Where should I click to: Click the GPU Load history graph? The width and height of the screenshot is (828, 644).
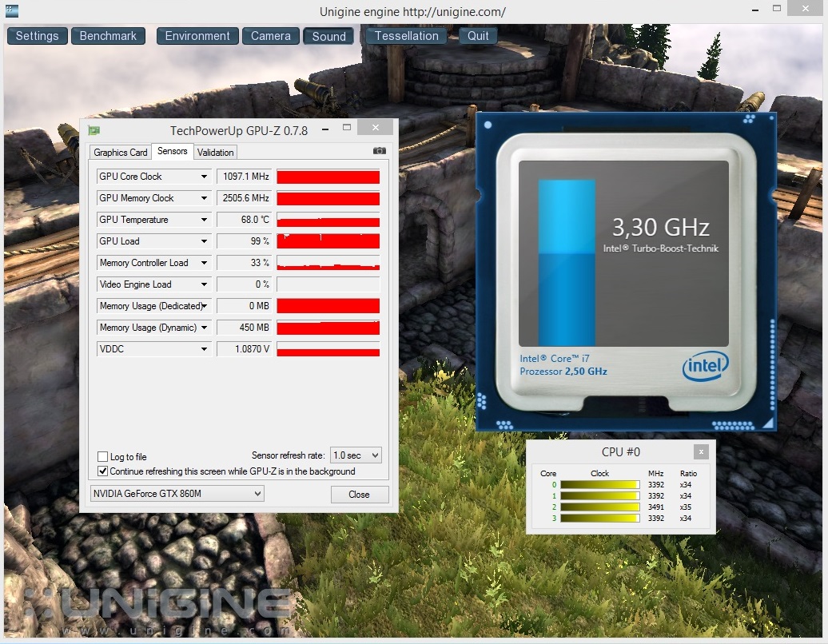328,241
